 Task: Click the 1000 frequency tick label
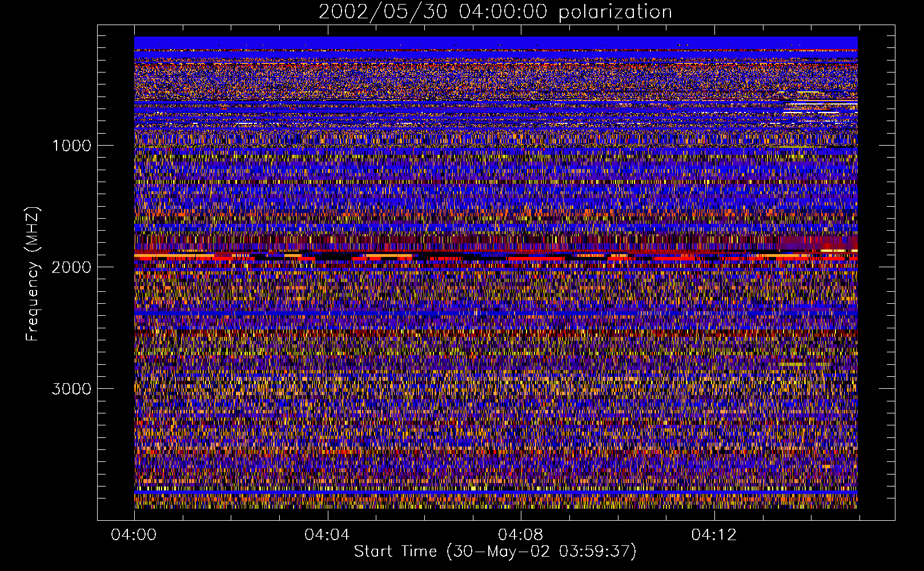(x=71, y=146)
